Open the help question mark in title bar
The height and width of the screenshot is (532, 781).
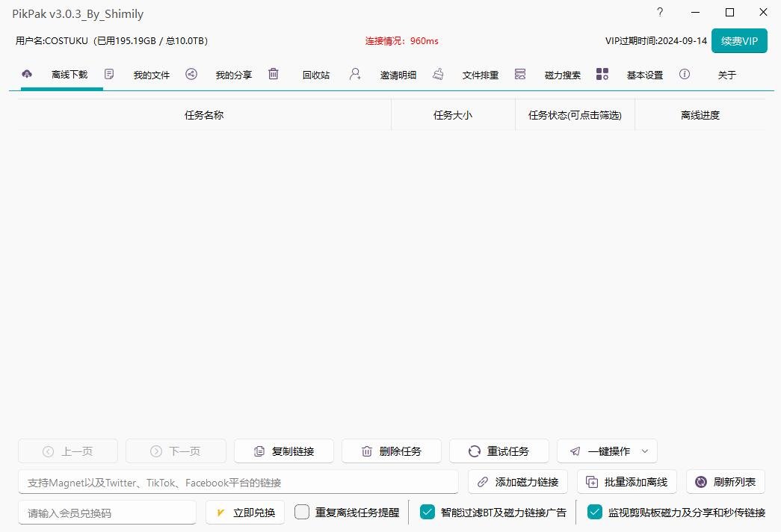pyautogui.click(x=660, y=13)
